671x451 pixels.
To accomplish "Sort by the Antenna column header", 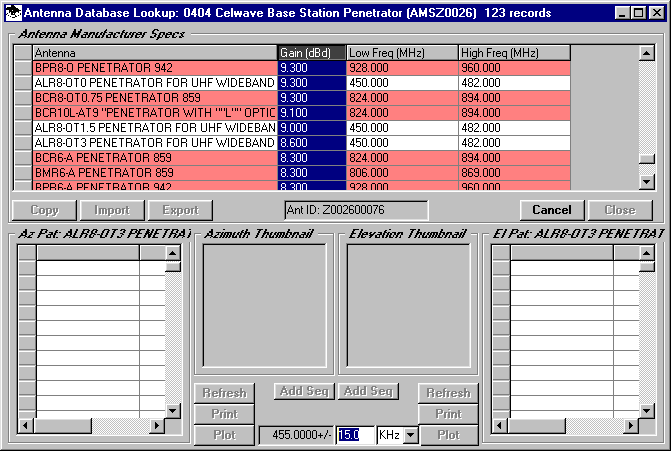I will [155, 53].
